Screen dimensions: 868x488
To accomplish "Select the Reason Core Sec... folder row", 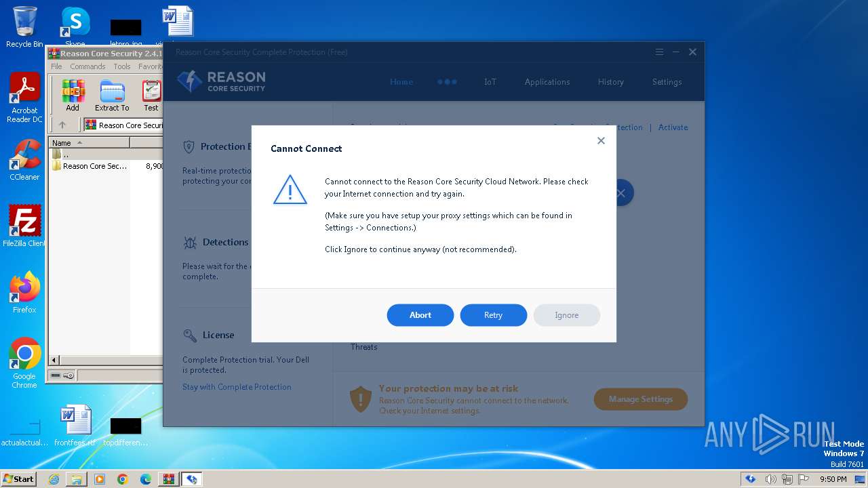I will coord(105,166).
